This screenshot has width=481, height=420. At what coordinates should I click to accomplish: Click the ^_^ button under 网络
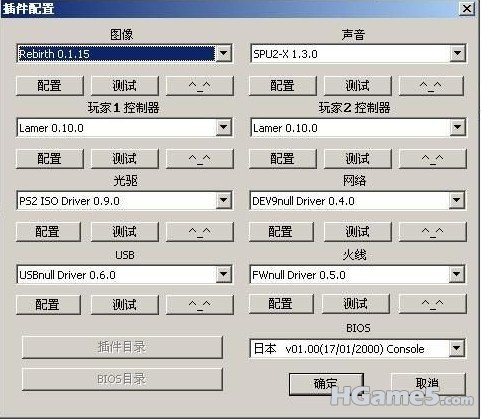(432, 232)
